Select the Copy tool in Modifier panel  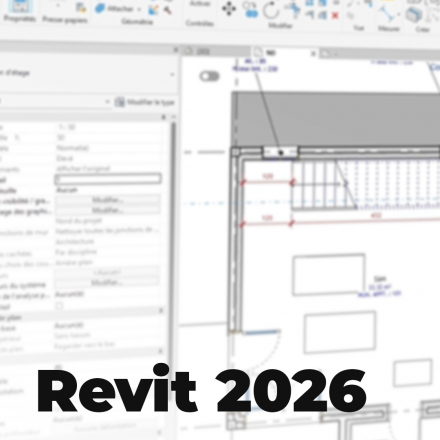251,9
